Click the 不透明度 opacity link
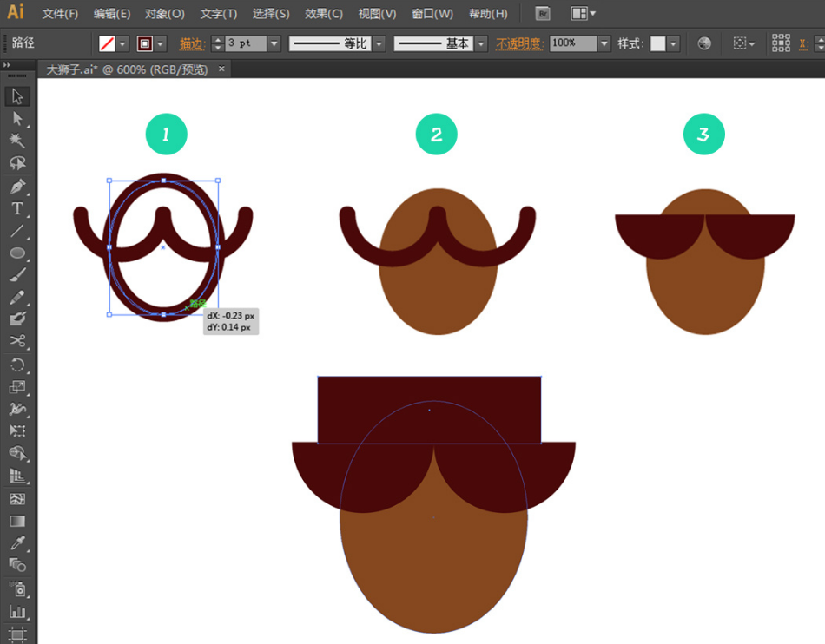Image resolution: width=825 pixels, height=644 pixels. tap(519, 43)
